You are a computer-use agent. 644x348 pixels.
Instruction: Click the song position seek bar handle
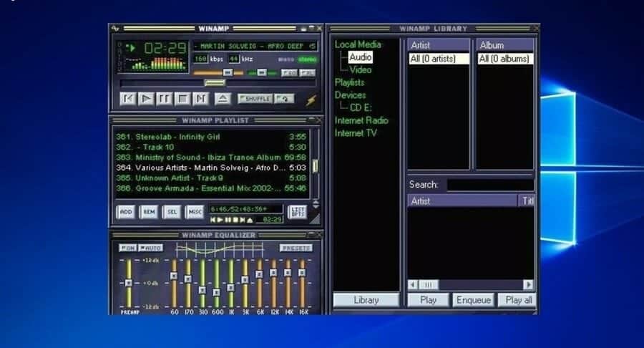pyautogui.click(x=215, y=83)
